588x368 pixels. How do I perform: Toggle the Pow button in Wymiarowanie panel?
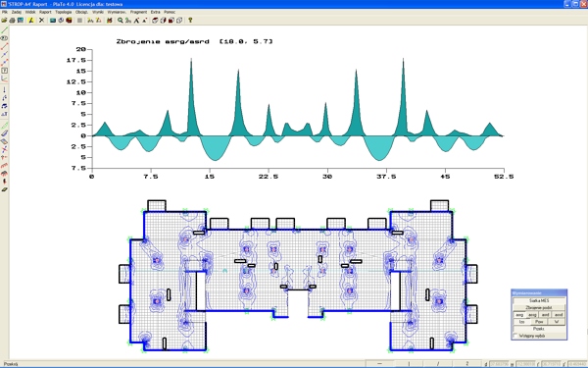[539, 322]
